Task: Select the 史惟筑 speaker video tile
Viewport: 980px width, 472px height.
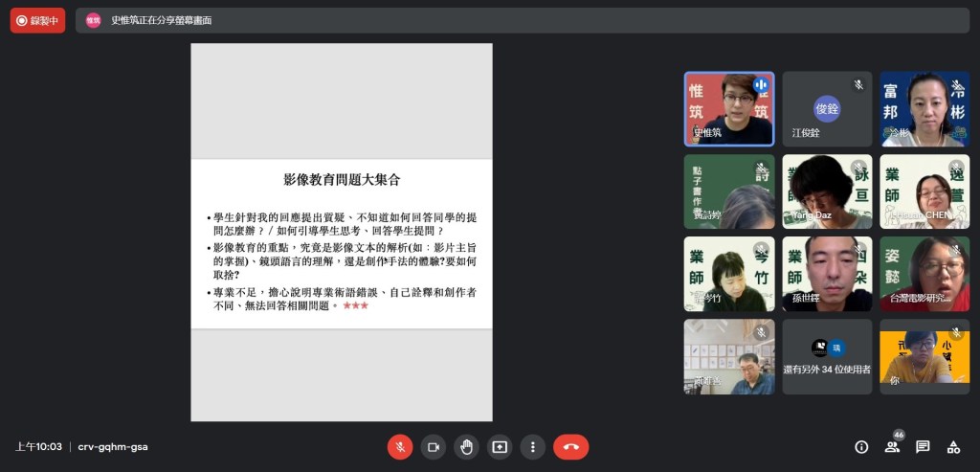Action: click(729, 108)
